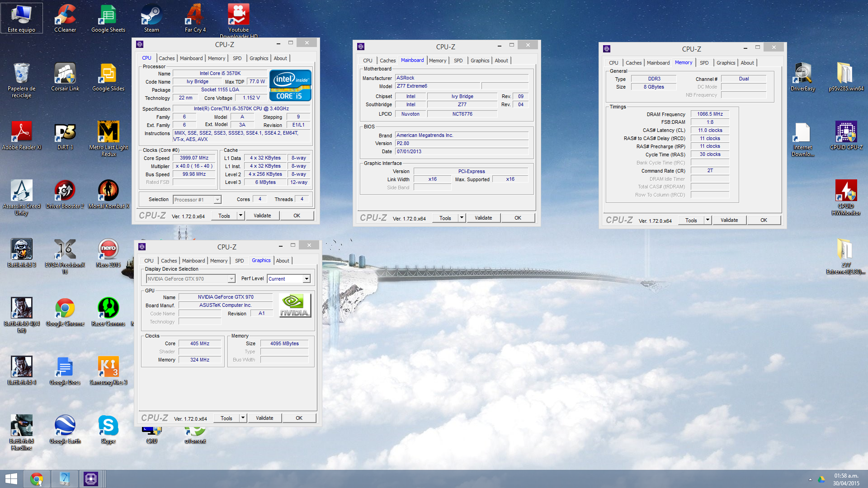868x488 pixels.
Task: Open Tools dropdown arrow in Mainboard window
Action: coord(462,218)
